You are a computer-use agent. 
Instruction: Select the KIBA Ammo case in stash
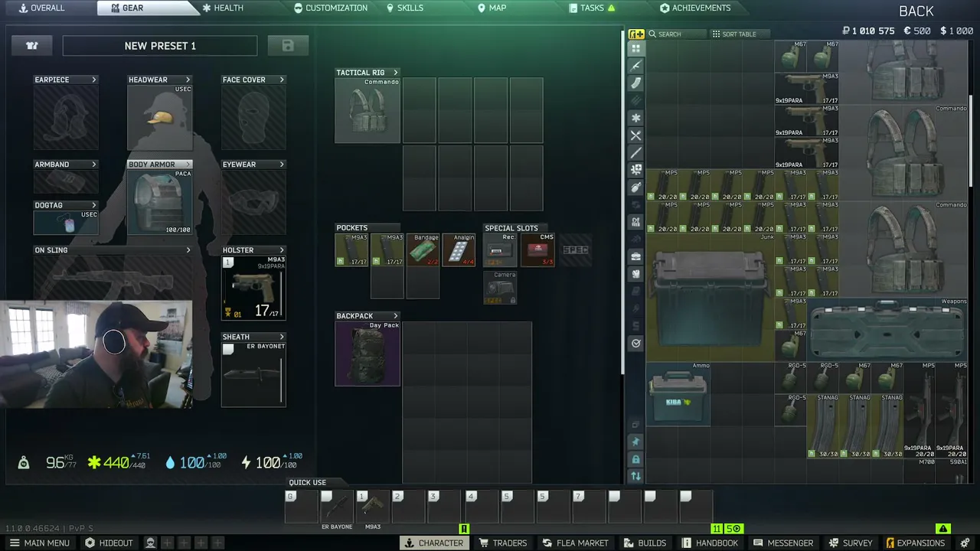pos(678,394)
